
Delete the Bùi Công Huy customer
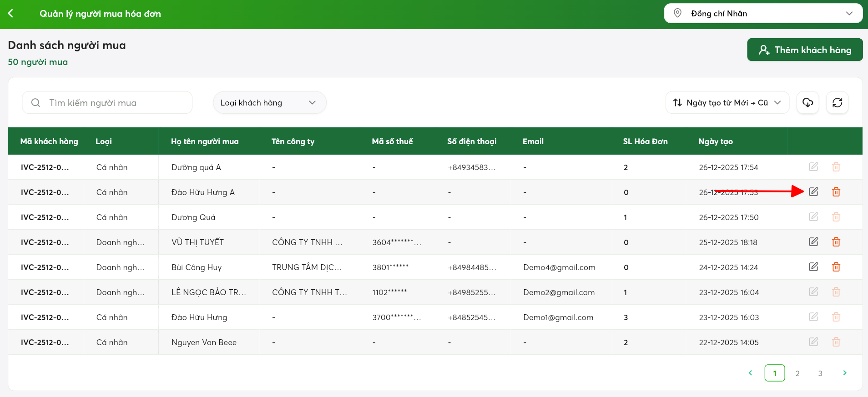tap(836, 267)
